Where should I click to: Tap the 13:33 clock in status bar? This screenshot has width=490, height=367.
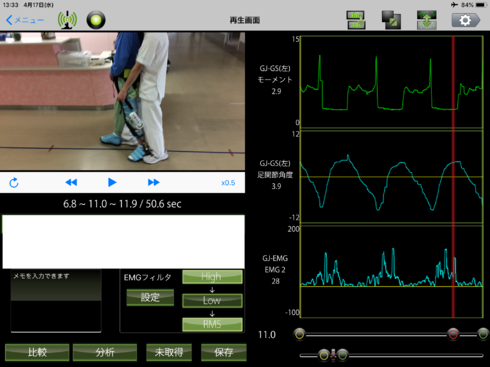click(x=11, y=5)
